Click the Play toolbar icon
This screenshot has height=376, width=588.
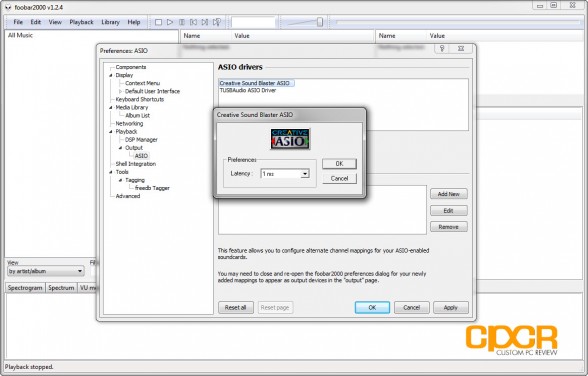point(170,22)
